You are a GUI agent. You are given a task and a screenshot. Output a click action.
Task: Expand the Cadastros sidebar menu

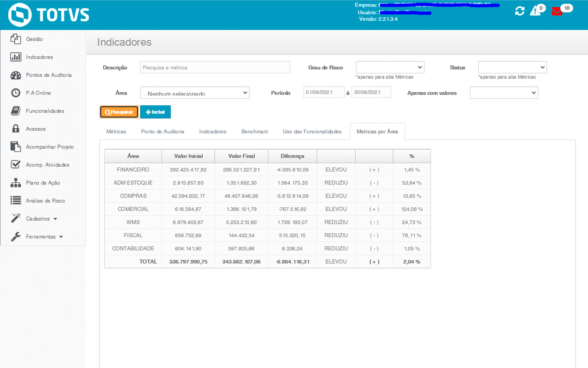41,219
